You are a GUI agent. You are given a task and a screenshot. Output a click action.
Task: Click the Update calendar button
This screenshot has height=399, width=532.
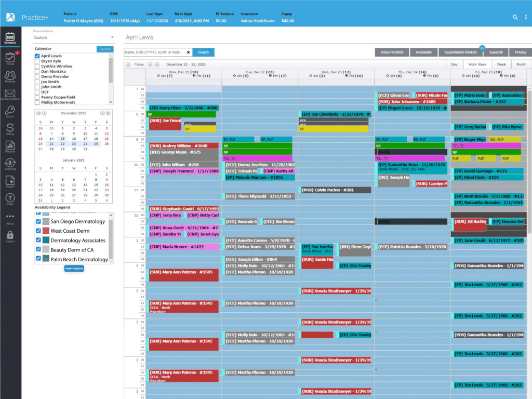pos(105,48)
